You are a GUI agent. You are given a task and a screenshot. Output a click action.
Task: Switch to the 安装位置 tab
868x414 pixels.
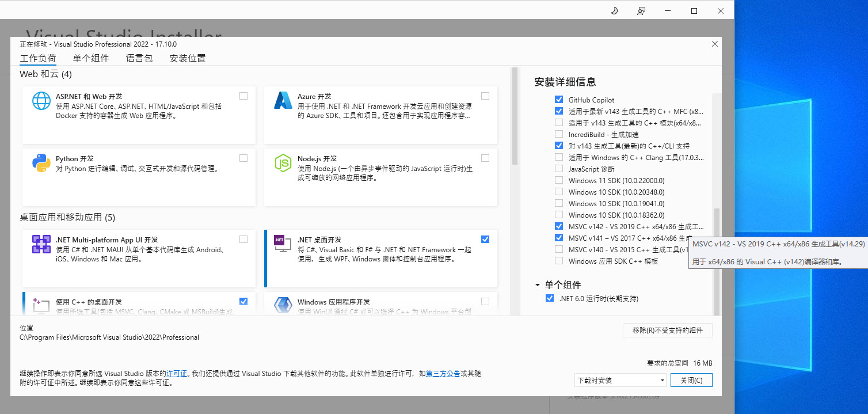[188, 58]
